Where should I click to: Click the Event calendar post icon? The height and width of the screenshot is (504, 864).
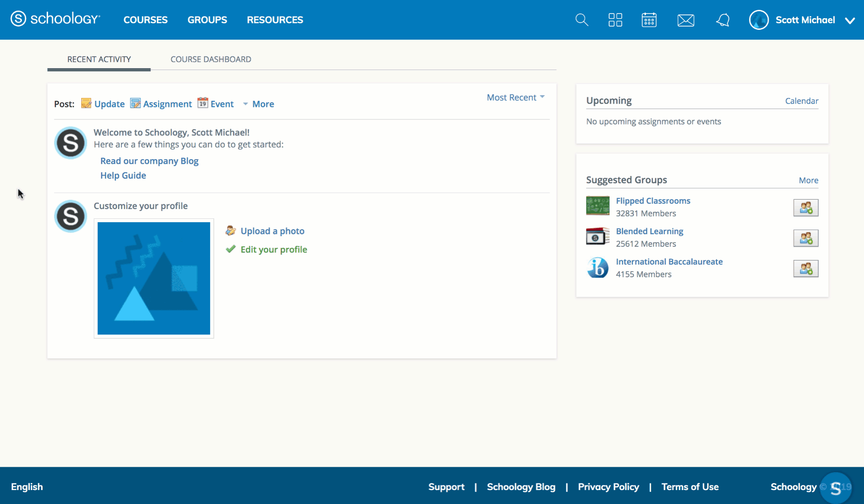pyautogui.click(x=203, y=103)
